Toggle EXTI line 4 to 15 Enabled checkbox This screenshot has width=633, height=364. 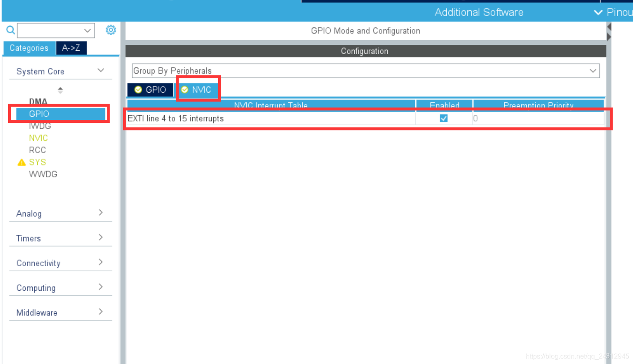(444, 118)
